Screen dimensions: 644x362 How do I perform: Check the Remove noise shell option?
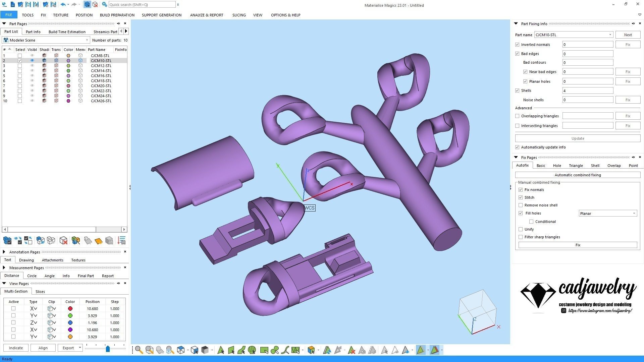tap(521, 205)
